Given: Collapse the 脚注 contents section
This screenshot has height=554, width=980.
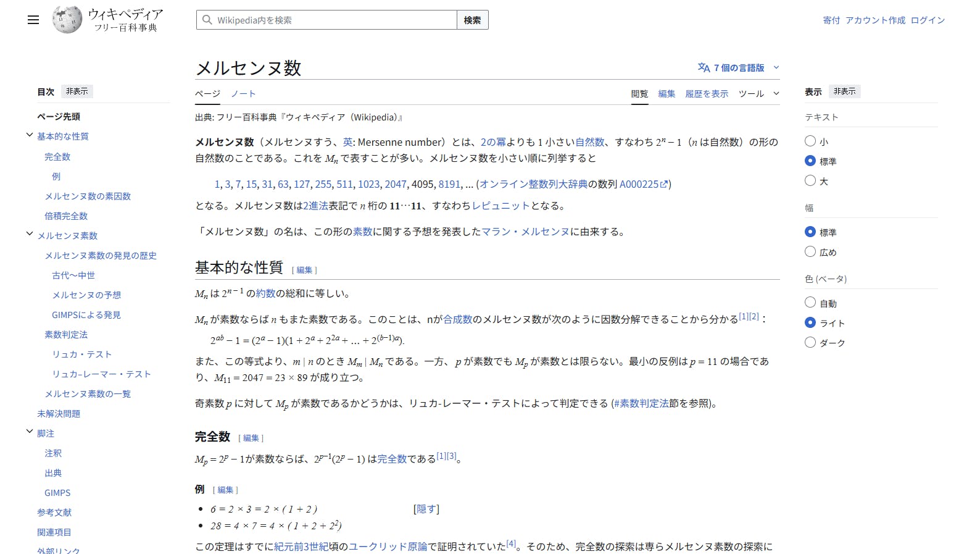Looking at the screenshot, I should click(29, 432).
